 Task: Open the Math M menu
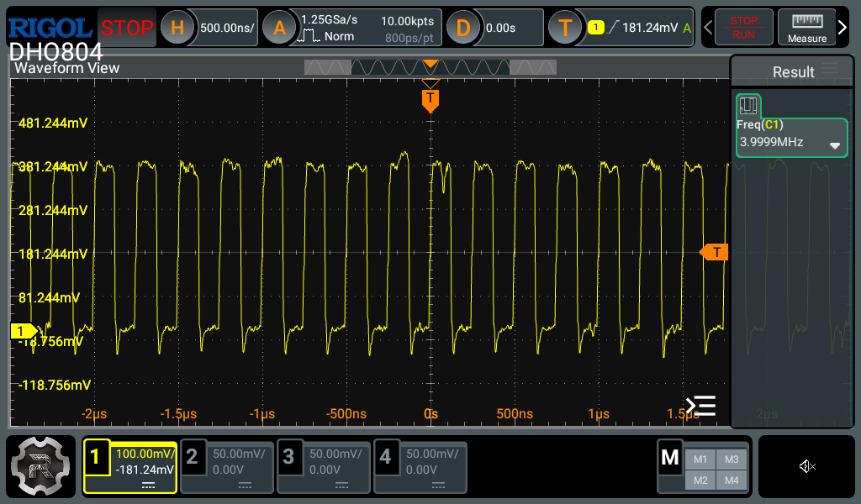(x=670, y=457)
